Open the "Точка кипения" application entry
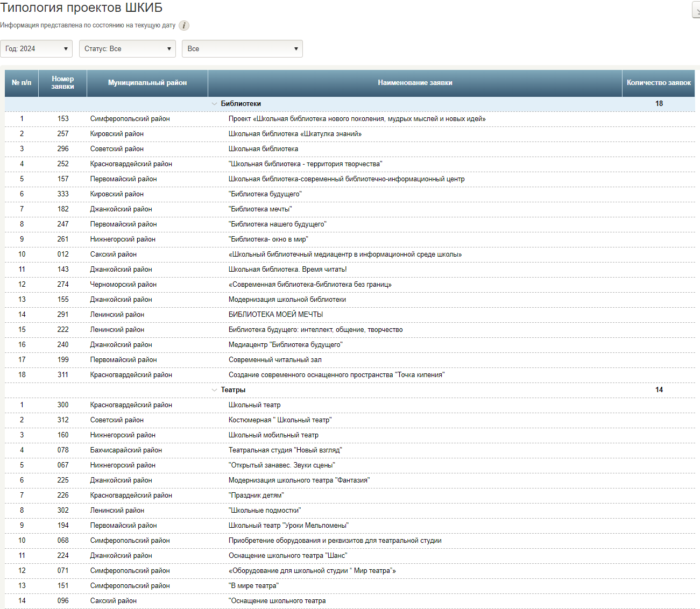 [x=336, y=375]
